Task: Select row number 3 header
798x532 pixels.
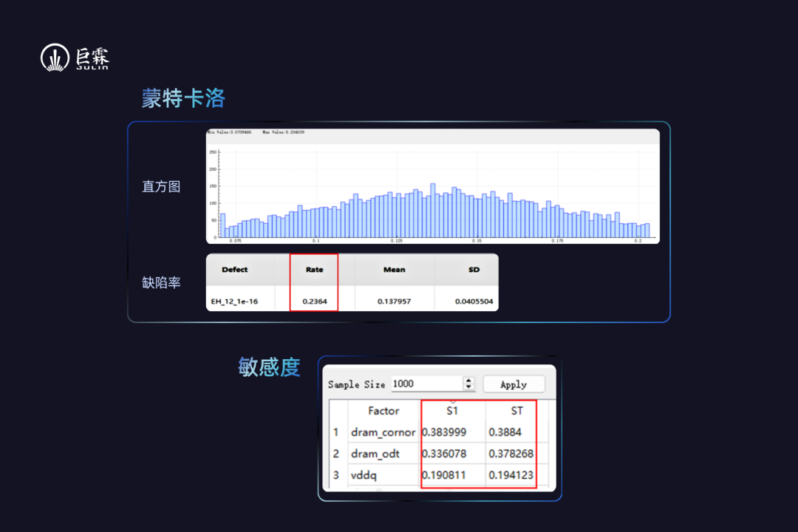Action: pyautogui.click(x=336, y=475)
